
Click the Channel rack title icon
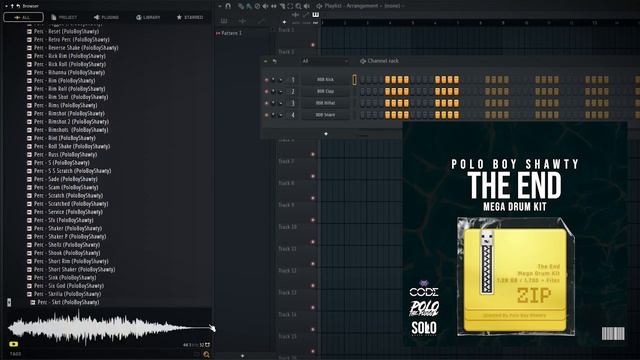pos(362,61)
